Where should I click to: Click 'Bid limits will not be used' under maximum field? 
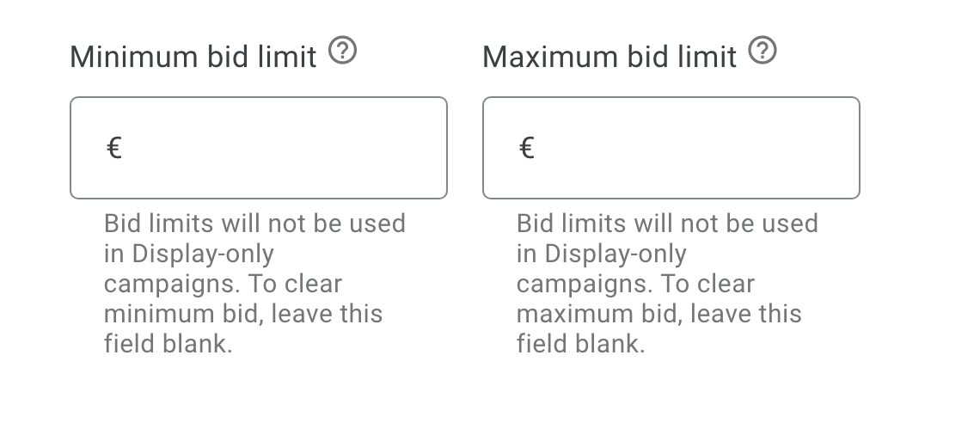[667, 223]
